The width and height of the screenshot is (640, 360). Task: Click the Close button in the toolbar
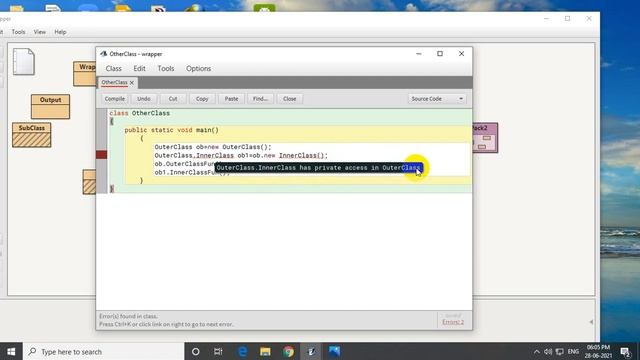pos(289,99)
